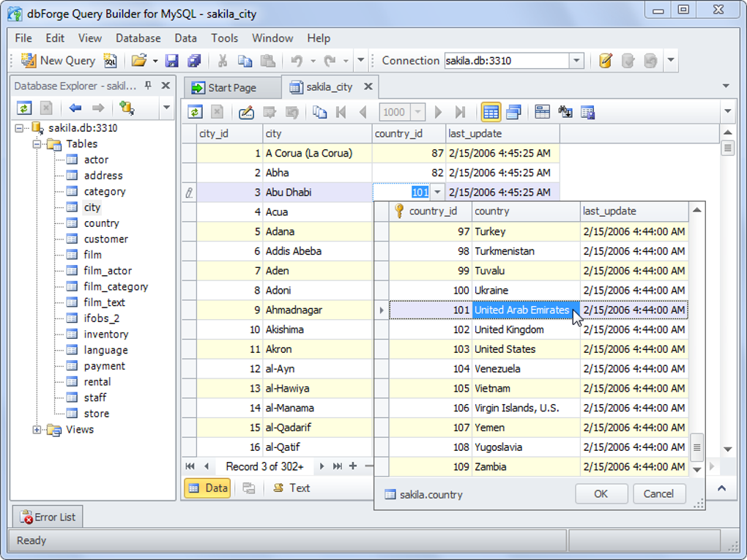Open the Database Explorer toolbar overflow arrow

pyautogui.click(x=166, y=108)
